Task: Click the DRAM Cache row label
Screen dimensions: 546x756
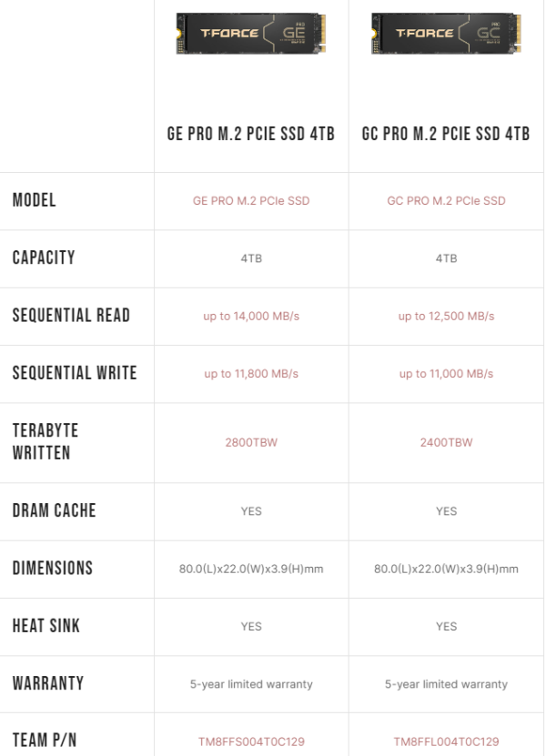Action: [x=54, y=510]
